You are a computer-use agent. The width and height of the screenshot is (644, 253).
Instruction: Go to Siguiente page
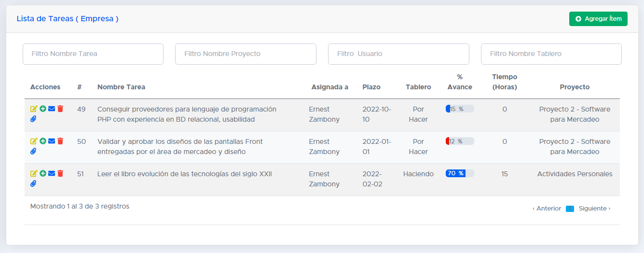595,209
